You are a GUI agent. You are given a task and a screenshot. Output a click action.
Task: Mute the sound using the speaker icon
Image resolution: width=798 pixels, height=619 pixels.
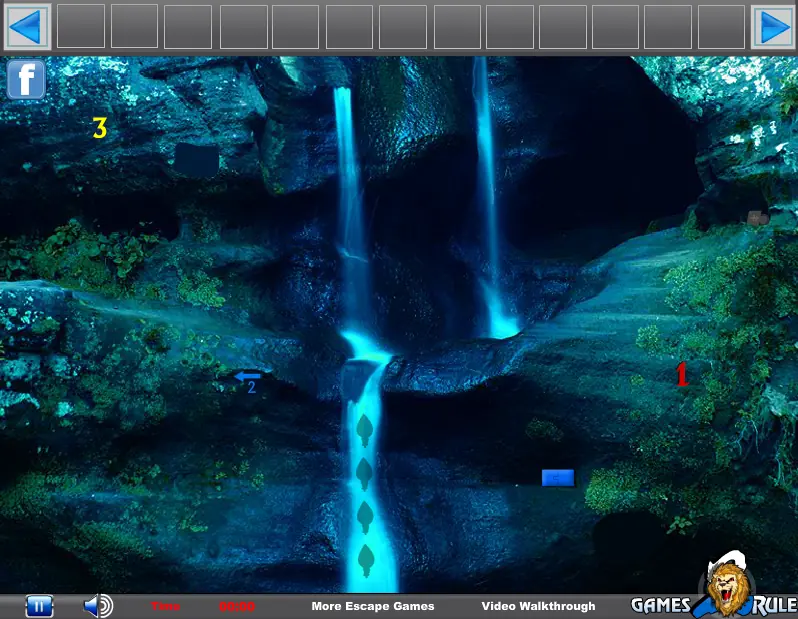click(98, 606)
